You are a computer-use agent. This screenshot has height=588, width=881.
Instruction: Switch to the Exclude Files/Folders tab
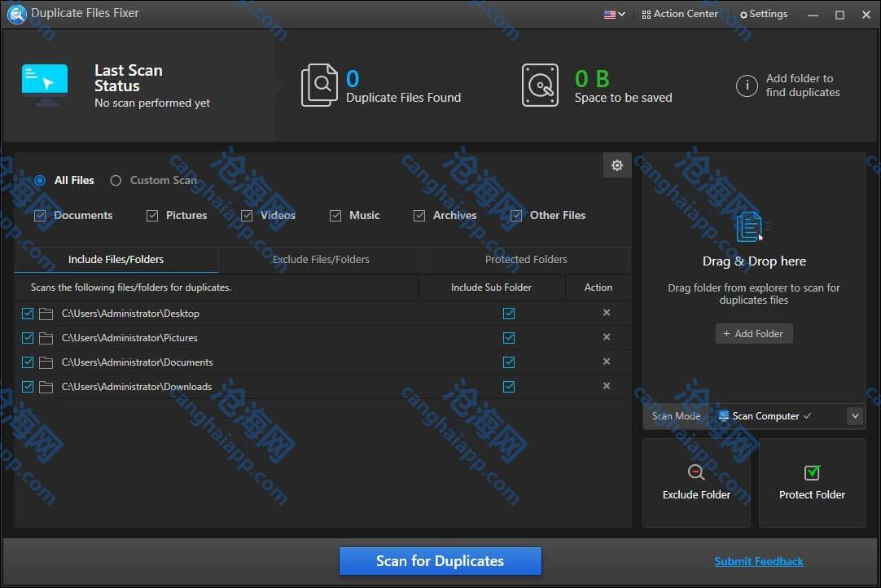click(321, 260)
